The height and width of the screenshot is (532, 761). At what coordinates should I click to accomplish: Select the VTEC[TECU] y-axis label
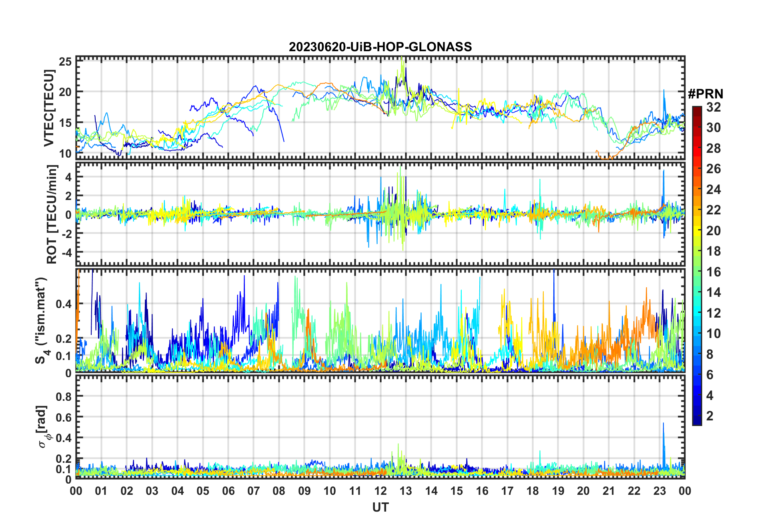pyautogui.click(x=49, y=108)
